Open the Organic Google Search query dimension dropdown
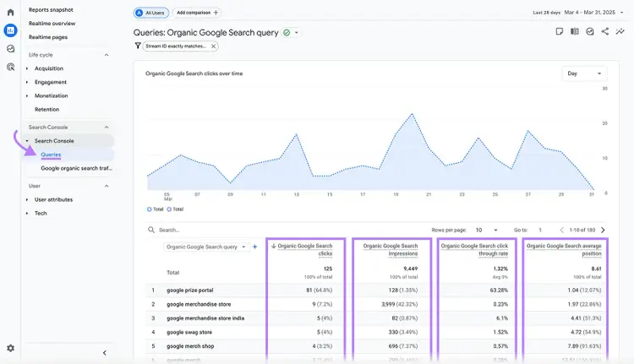Image resolution: width=634 pixels, height=364 pixels. pos(205,247)
